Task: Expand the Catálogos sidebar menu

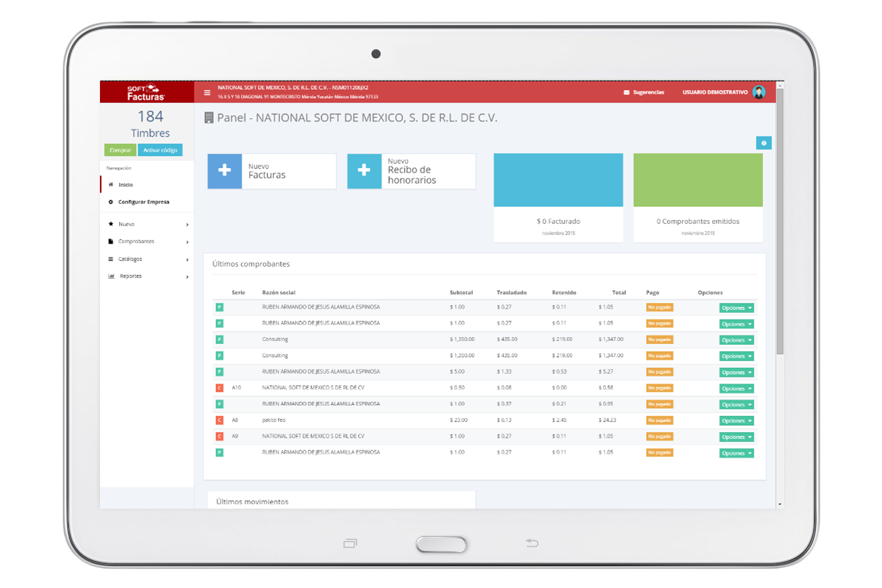Action: click(x=147, y=259)
